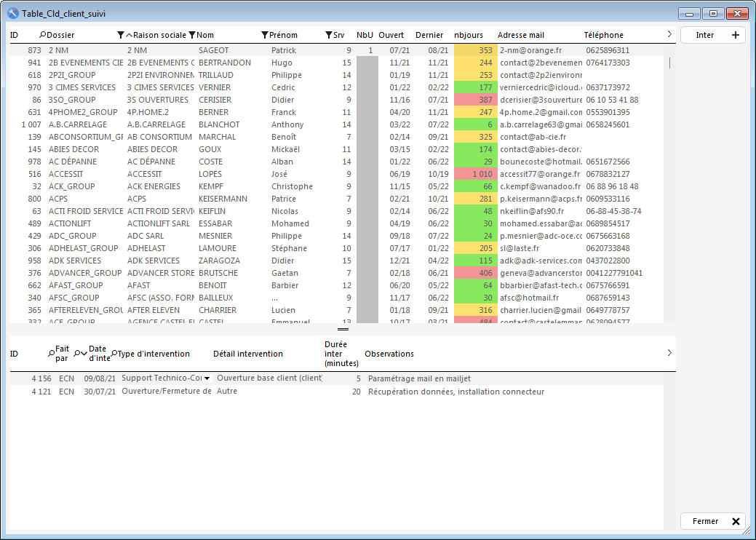Viewport: 756px width, 540px height.
Task: Open the Support Technico-Co dropdown arrow
Action: (x=207, y=378)
